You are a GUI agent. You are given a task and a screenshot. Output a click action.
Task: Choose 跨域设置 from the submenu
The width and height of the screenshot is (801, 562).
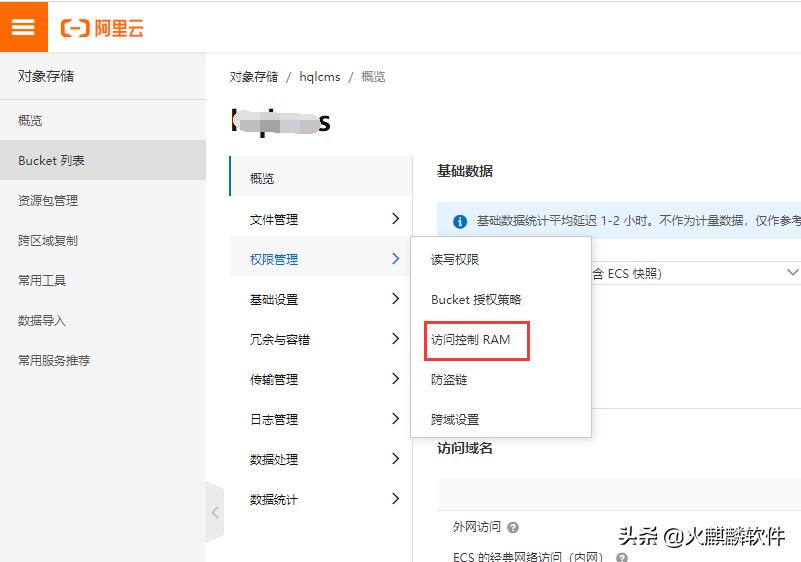[x=501, y=419]
